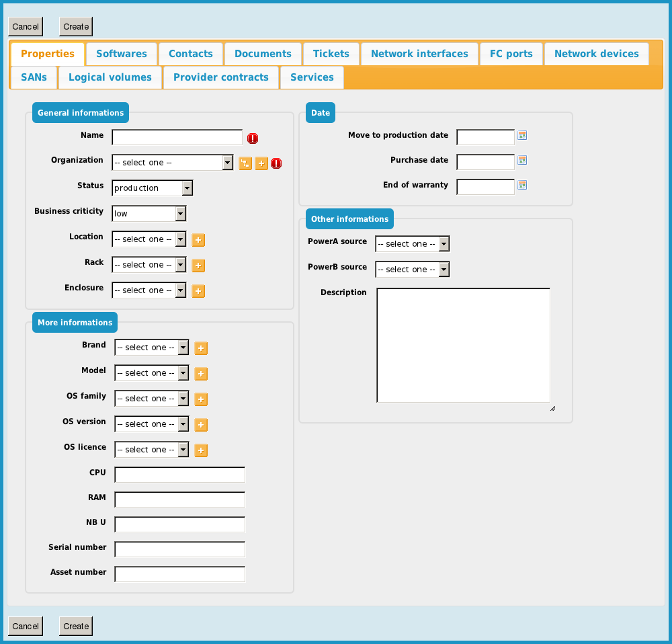Click the plus icon next to Organization
This screenshot has height=644, width=672.
(x=261, y=163)
